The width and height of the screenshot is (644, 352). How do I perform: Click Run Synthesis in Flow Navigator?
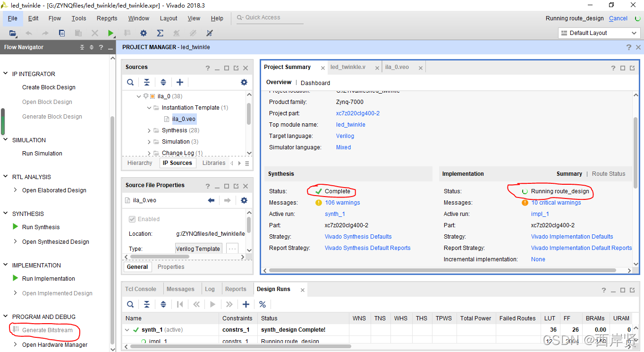41,227
